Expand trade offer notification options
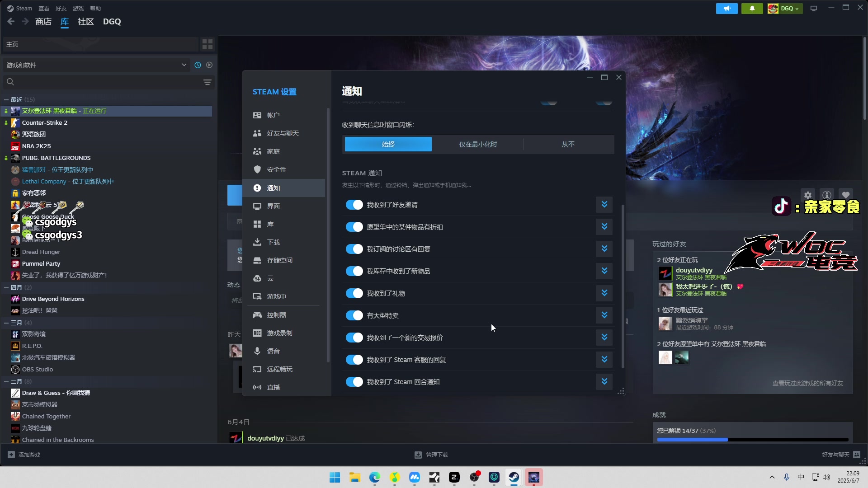 pyautogui.click(x=604, y=338)
